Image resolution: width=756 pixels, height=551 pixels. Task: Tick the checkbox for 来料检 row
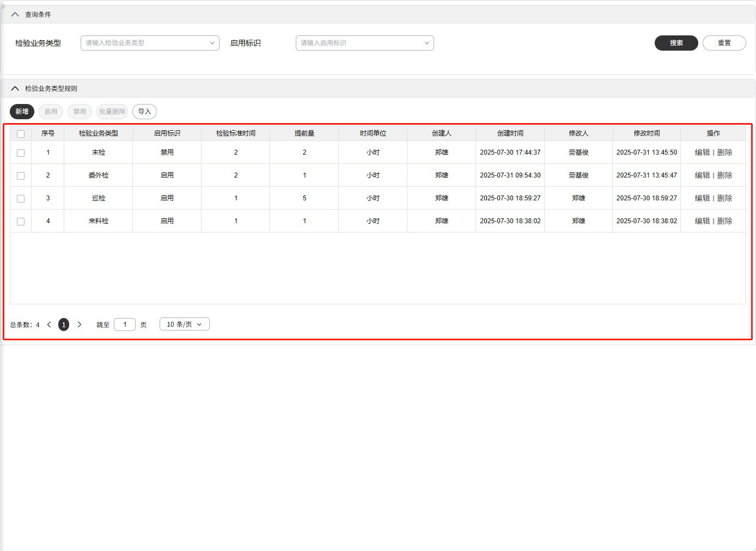click(21, 222)
